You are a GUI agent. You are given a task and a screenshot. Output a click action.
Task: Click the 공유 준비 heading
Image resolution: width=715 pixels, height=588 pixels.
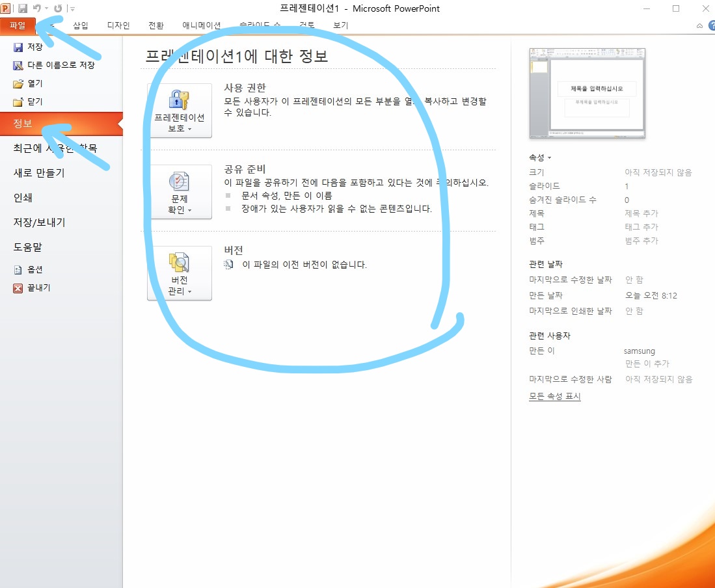point(245,170)
